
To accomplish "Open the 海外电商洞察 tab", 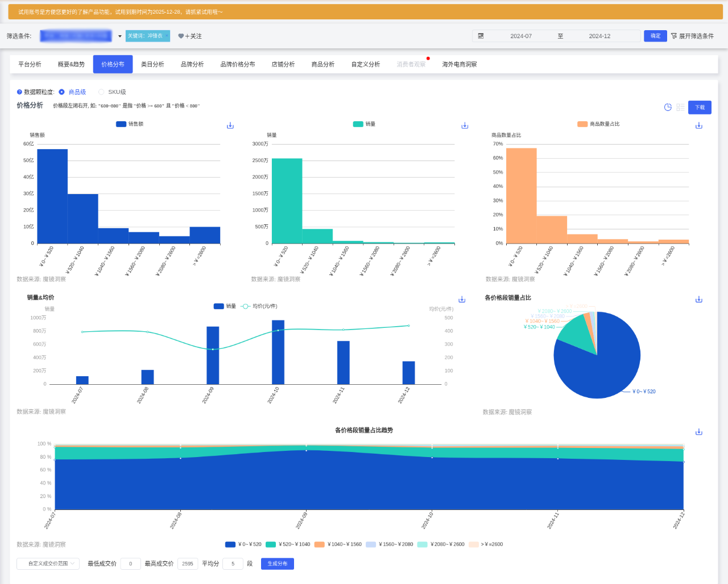I will (460, 64).
